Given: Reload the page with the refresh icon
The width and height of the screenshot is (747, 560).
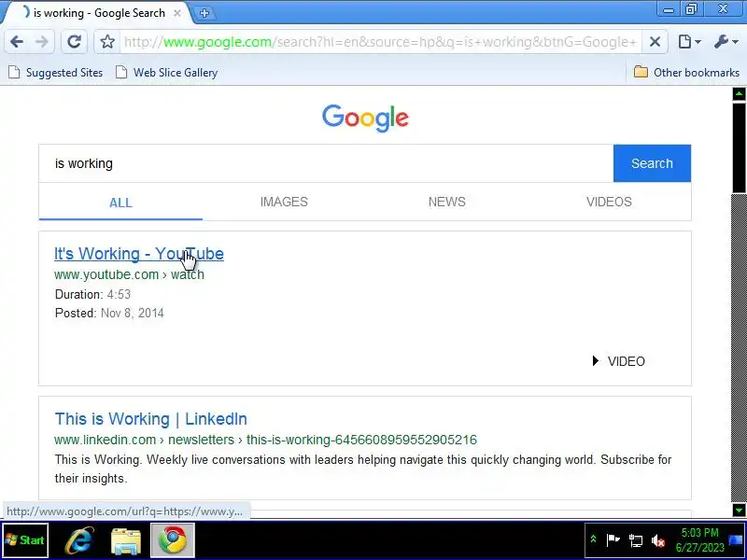Looking at the screenshot, I should [74, 42].
